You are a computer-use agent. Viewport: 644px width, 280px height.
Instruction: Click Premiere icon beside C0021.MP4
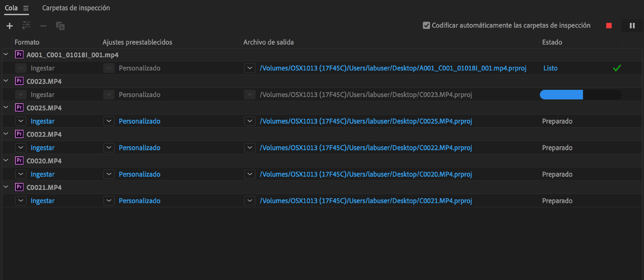click(x=19, y=187)
